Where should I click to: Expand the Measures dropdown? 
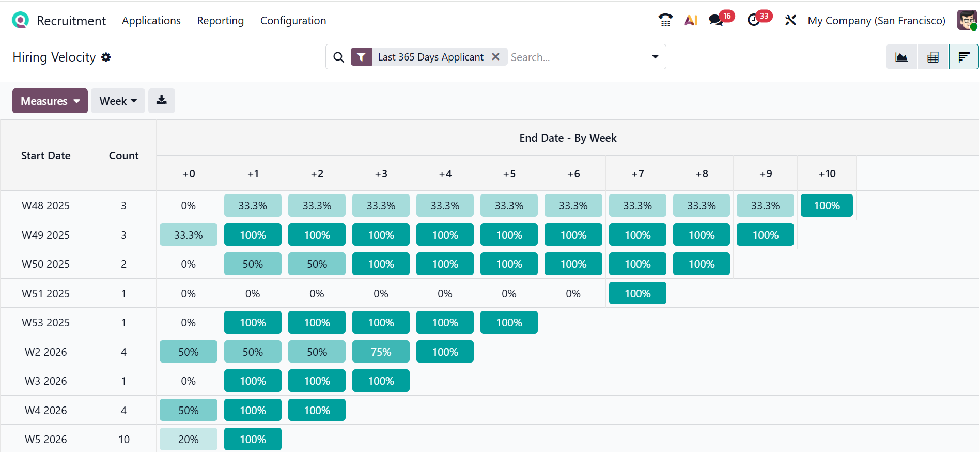tap(50, 101)
